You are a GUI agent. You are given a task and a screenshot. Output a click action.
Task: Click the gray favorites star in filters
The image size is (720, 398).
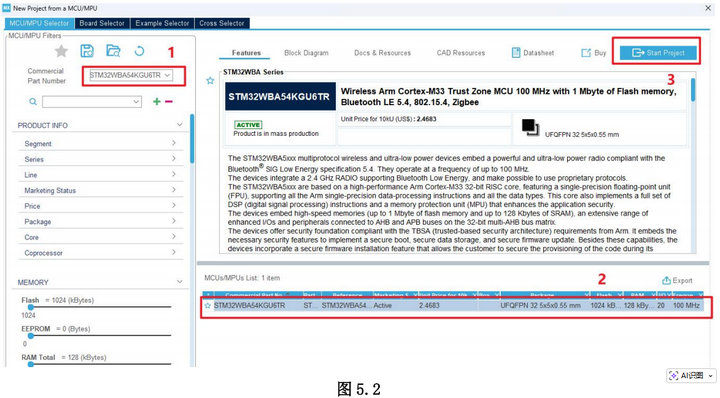61,51
